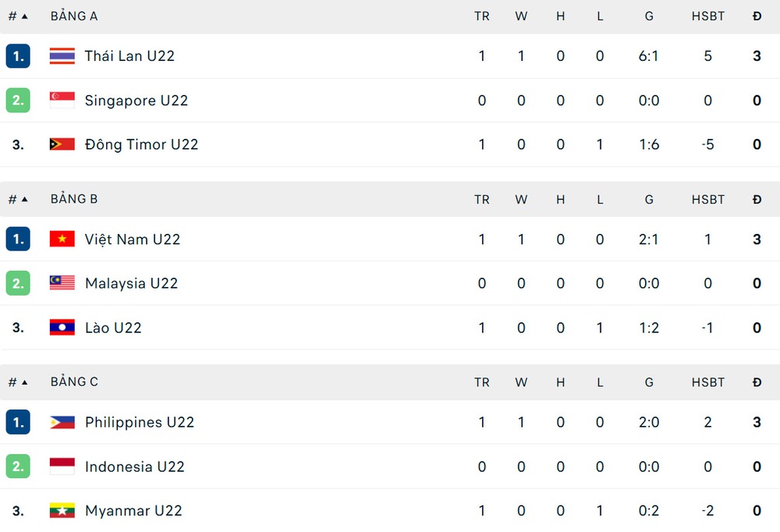
Task: Click the Malaysia U22 flag icon
Action: 62,283
